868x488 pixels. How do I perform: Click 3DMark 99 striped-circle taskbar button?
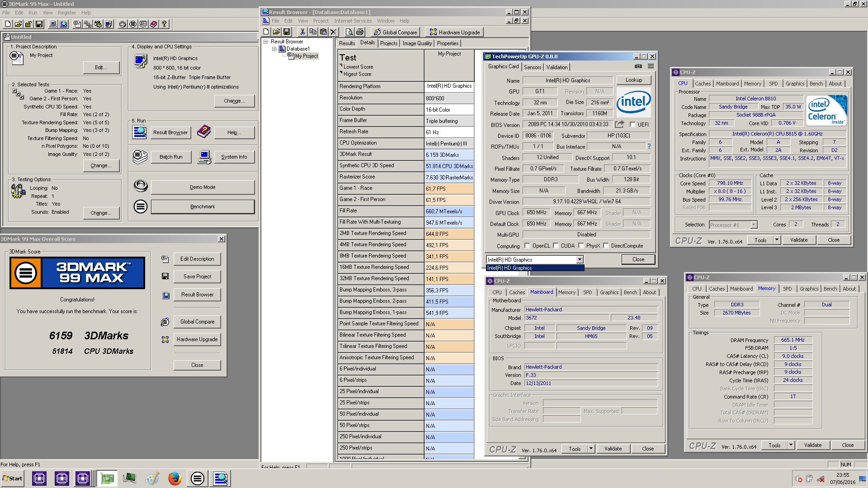point(198,478)
